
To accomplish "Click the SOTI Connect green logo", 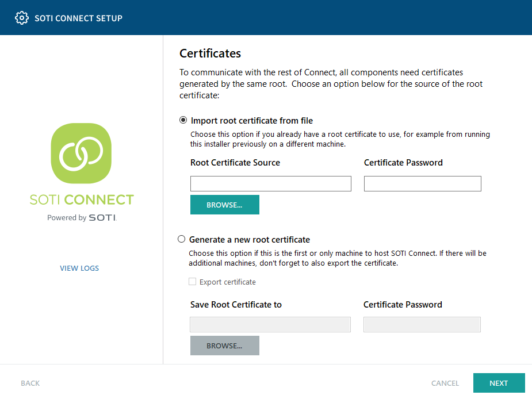I will (x=81, y=153).
